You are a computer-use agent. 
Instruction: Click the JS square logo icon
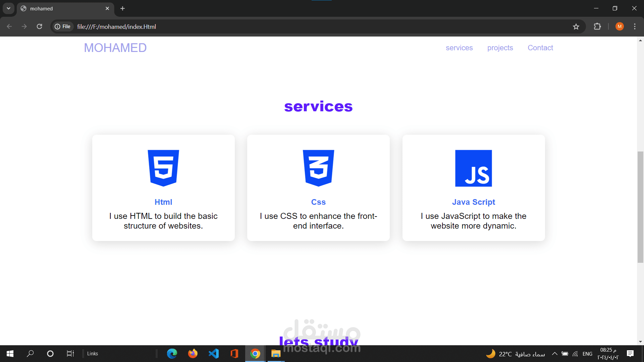tap(473, 168)
